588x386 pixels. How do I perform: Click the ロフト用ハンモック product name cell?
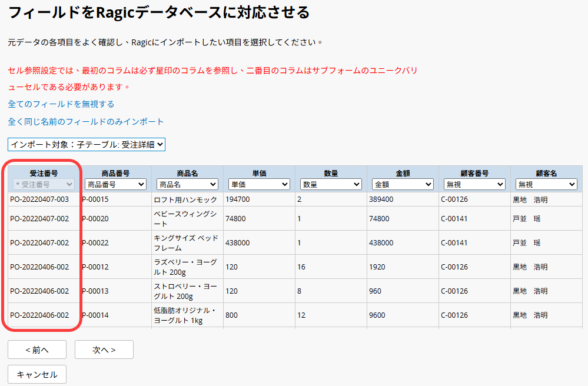click(x=185, y=199)
